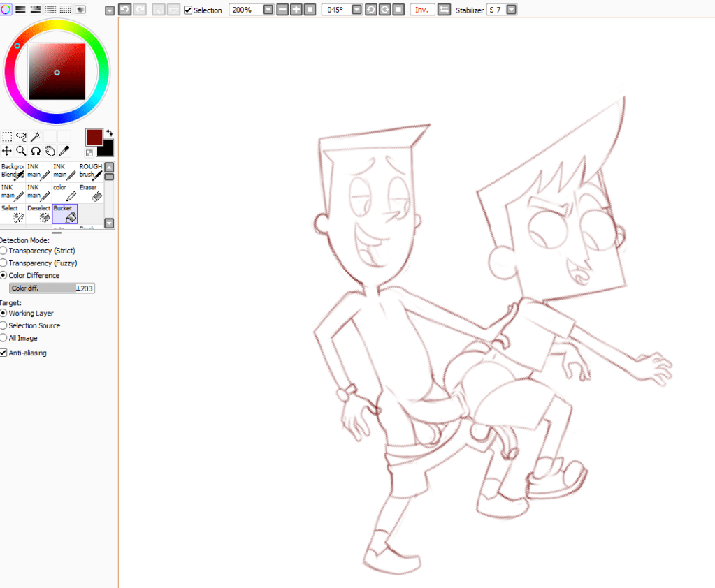Choose the Eraser brush preset
The image size is (715, 588).
91,193
